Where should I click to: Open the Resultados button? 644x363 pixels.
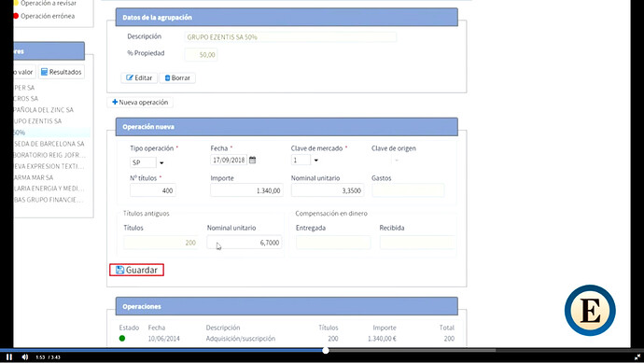pos(62,72)
